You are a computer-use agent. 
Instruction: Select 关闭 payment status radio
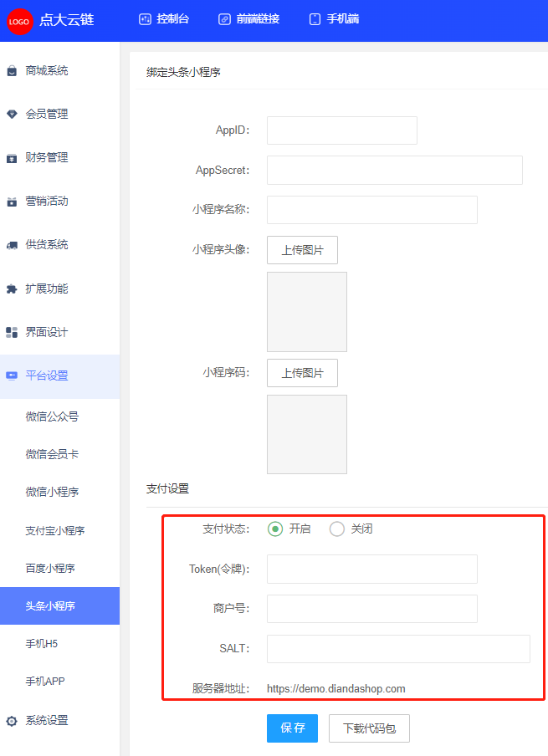tap(336, 529)
